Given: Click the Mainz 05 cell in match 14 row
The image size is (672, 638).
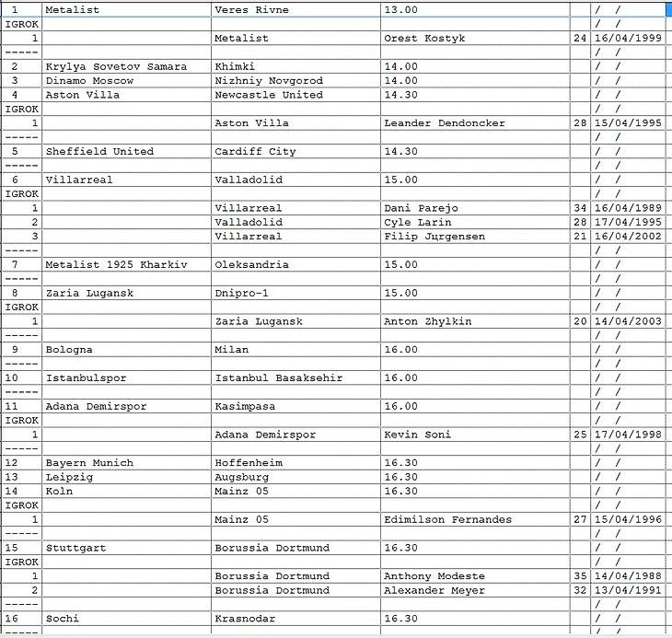Looking at the screenshot, I should pos(295,491).
